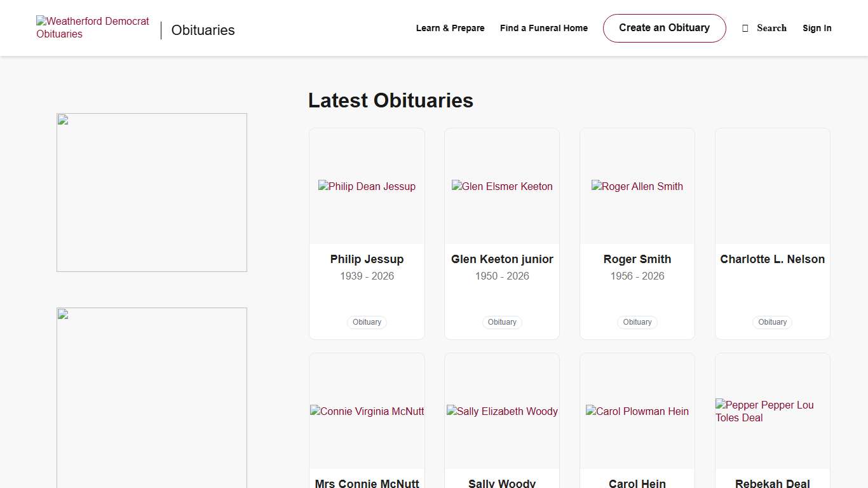Screen dimensions: 868x488
Task: Open the Philip Dean Jessup photo
Action: coord(367,186)
